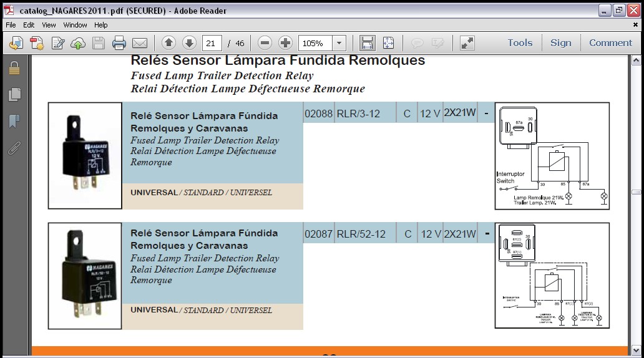Open the File menu
644x358 pixels.
[x=11, y=25]
